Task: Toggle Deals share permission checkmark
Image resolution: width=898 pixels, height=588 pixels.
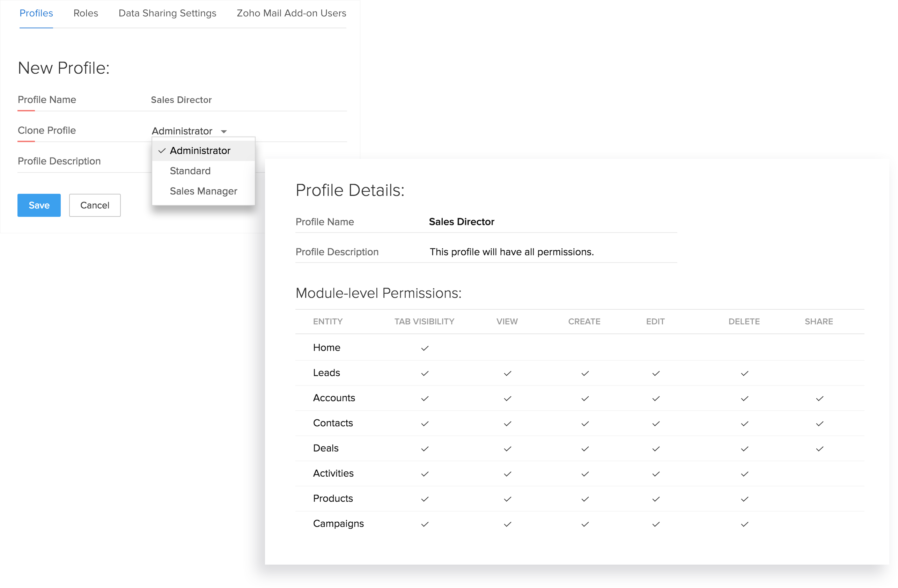Action: (819, 449)
